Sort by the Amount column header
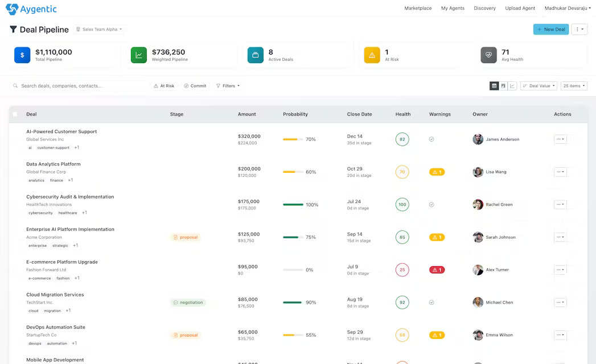 pyautogui.click(x=246, y=114)
